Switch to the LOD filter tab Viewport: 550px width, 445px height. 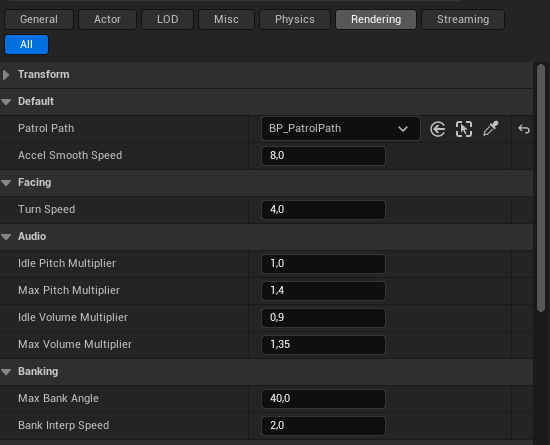[x=167, y=19]
